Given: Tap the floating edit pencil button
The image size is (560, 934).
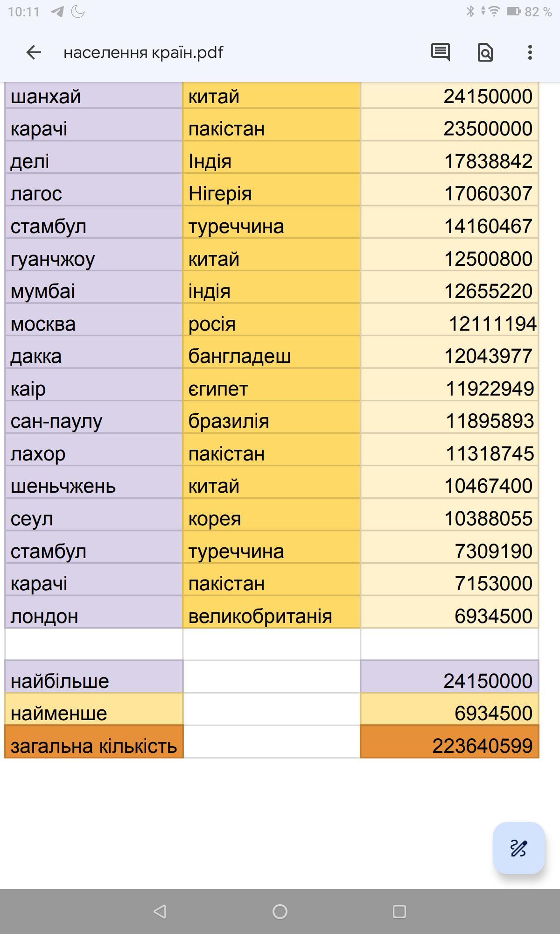Looking at the screenshot, I should coord(518,848).
